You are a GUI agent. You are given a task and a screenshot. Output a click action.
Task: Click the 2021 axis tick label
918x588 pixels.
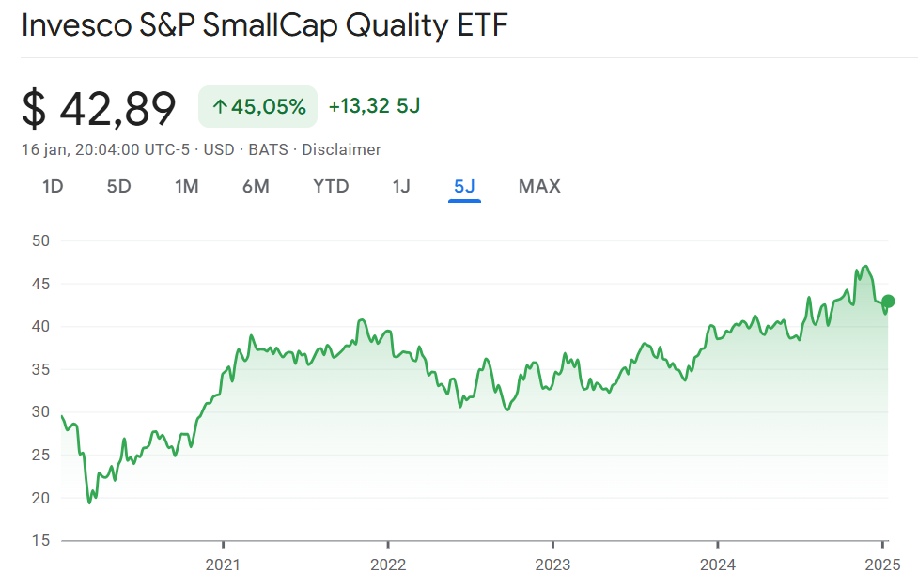coord(223,565)
